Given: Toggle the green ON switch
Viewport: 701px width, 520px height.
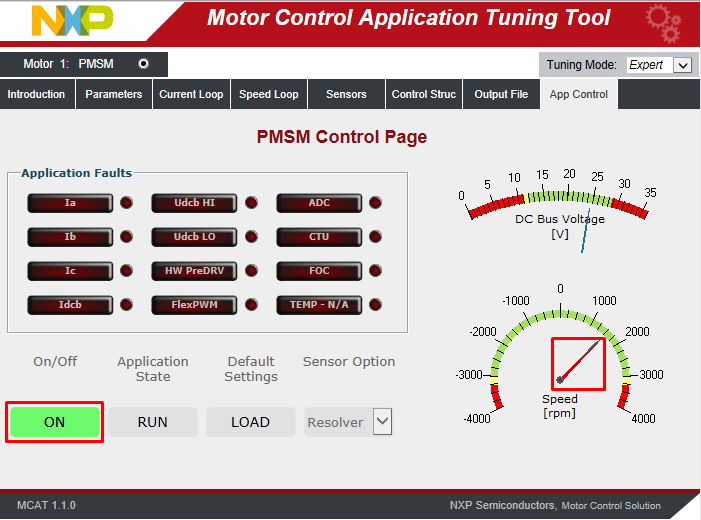Looking at the screenshot, I should tap(55, 422).
